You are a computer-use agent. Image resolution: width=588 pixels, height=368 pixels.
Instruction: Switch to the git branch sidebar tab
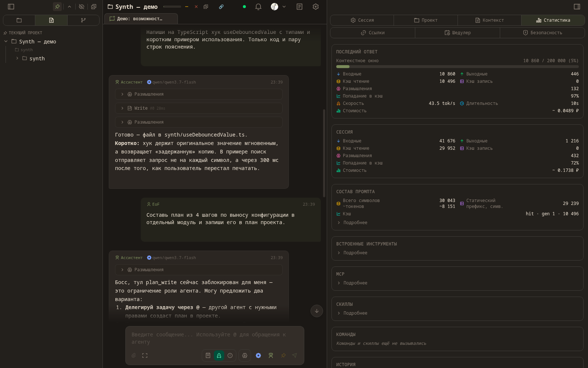[83, 20]
